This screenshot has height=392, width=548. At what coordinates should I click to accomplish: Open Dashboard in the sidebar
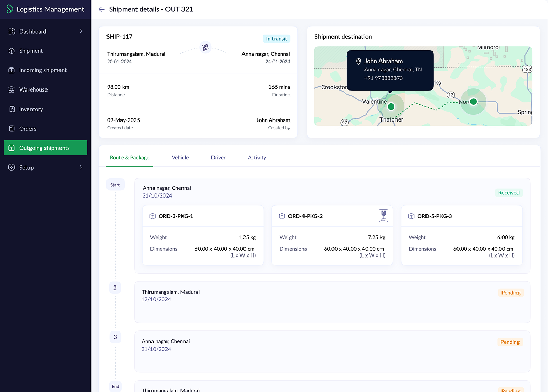pyautogui.click(x=45, y=31)
